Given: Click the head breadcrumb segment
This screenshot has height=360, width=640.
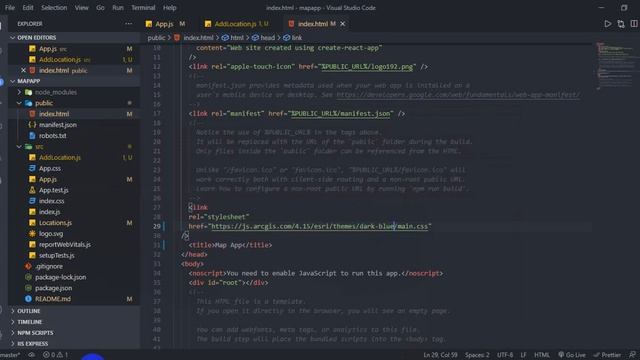Looking at the screenshot, I should click(x=267, y=38).
